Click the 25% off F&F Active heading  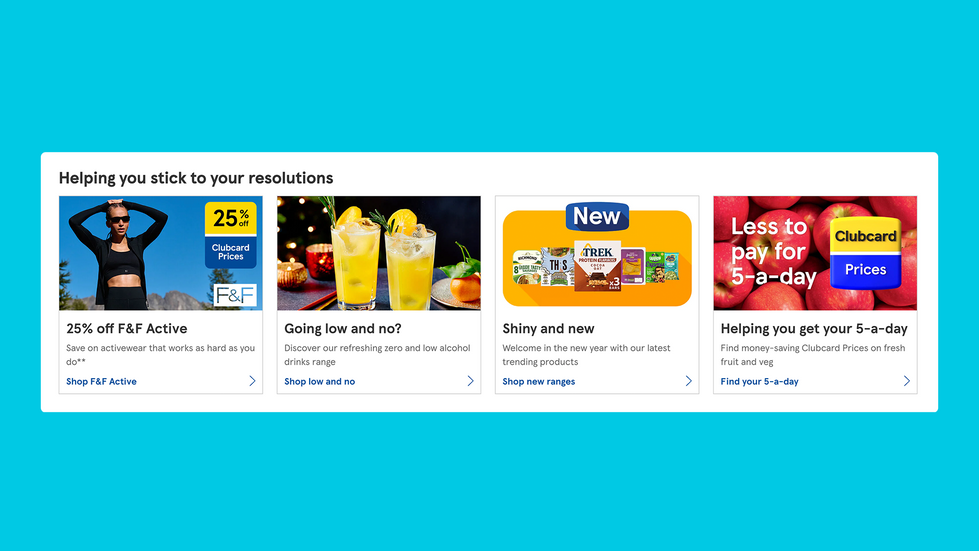tap(127, 329)
